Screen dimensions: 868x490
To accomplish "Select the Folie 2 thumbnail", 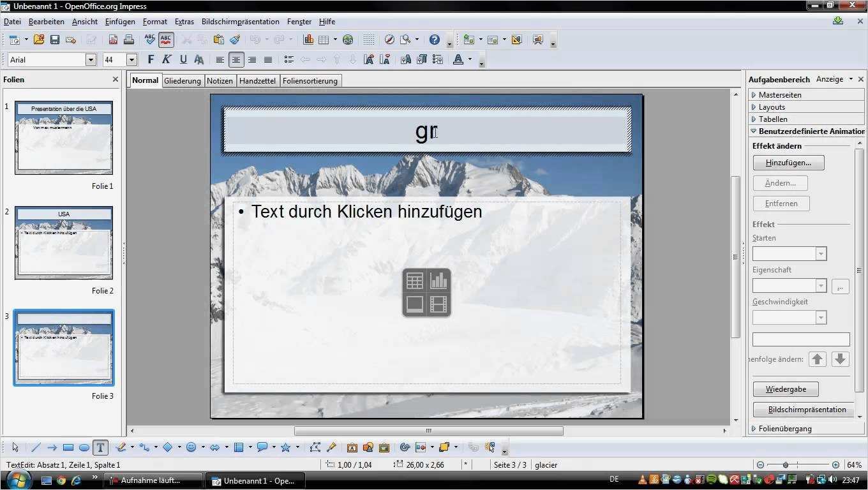I will pos(64,242).
